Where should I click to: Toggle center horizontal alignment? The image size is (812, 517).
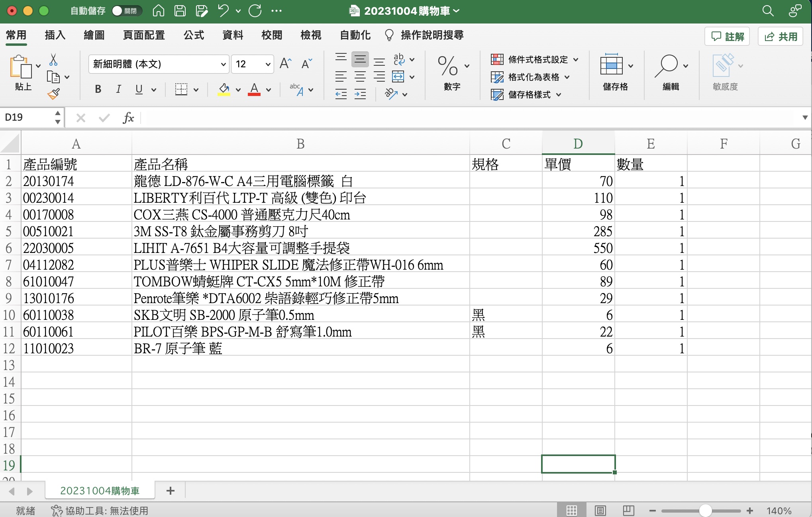pos(360,76)
